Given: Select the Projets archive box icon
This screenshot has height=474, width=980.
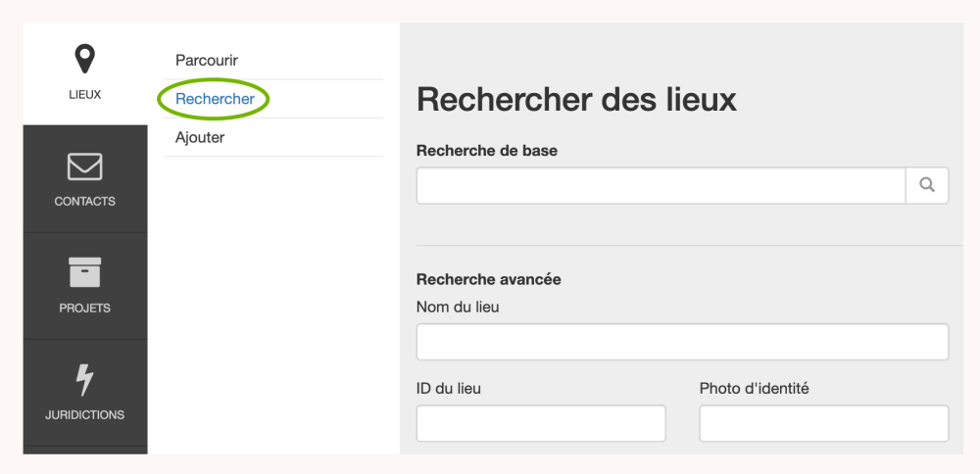Looking at the screenshot, I should [x=85, y=272].
